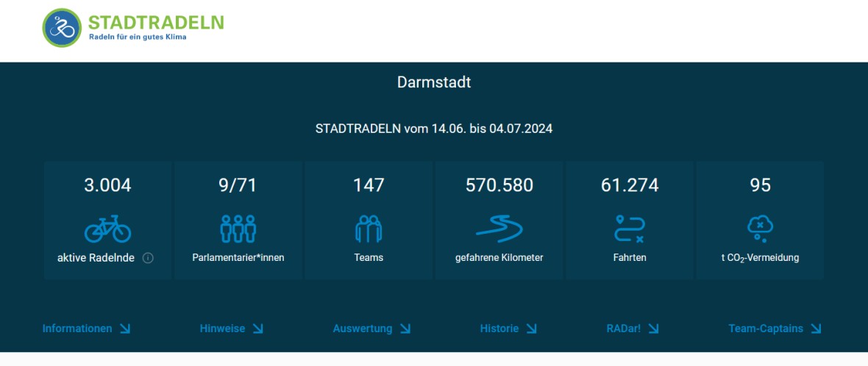Click the STADTRADELN wordmark text
The width and height of the screenshot is (868, 366).
click(156, 22)
